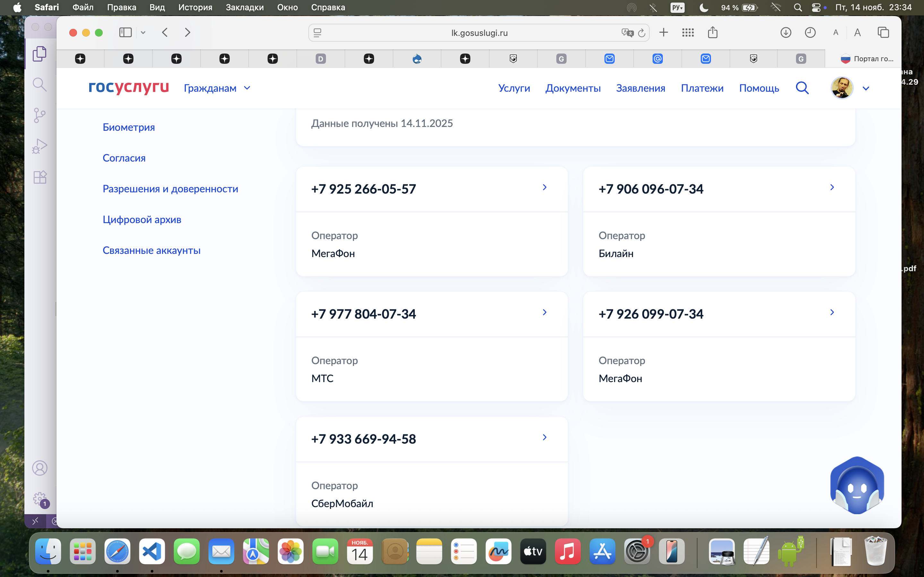
Task: Open the Связанные аккаунты section
Action: 151,251
